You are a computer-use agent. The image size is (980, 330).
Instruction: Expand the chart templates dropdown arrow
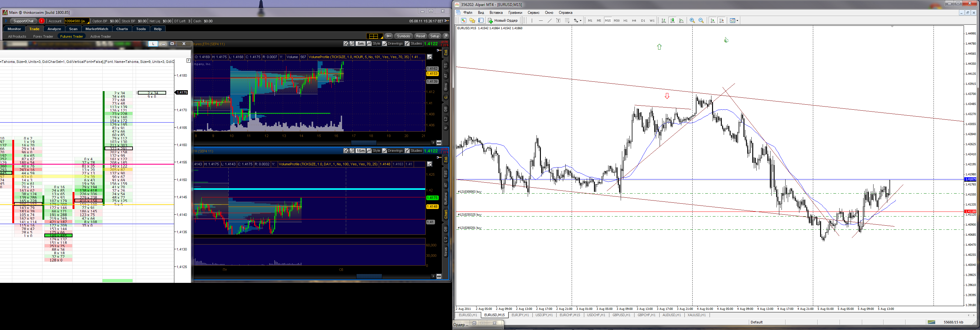tap(737, 20)
